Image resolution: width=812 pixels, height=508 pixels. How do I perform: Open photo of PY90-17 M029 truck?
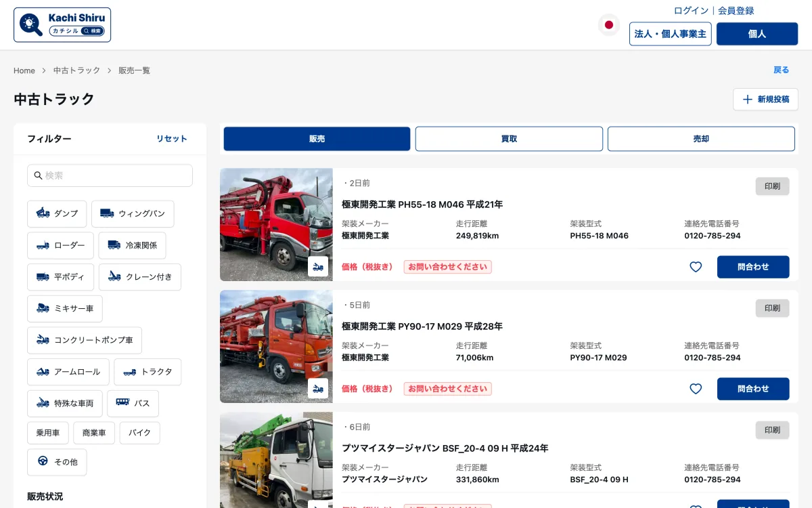pyautogui.click(x=276, y=347)
